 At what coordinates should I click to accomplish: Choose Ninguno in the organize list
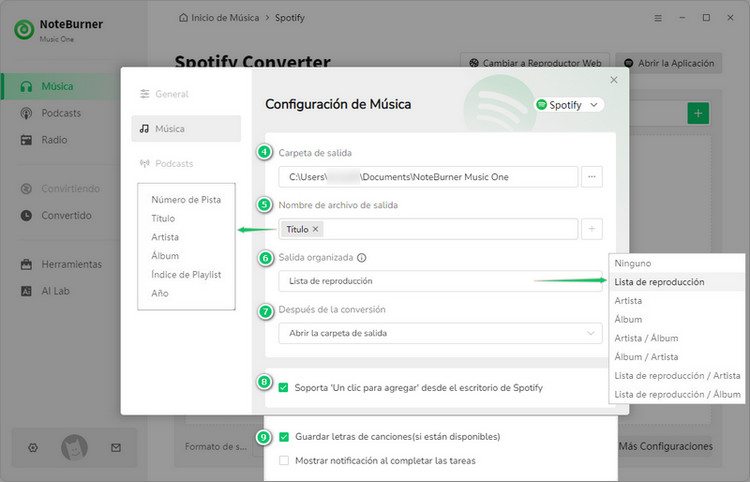coord(677,263)
